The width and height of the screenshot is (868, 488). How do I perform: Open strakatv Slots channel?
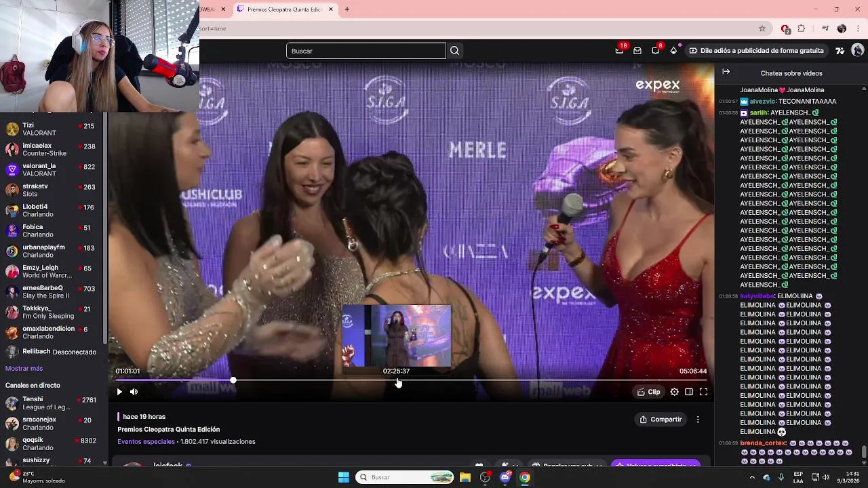point(52,190)
